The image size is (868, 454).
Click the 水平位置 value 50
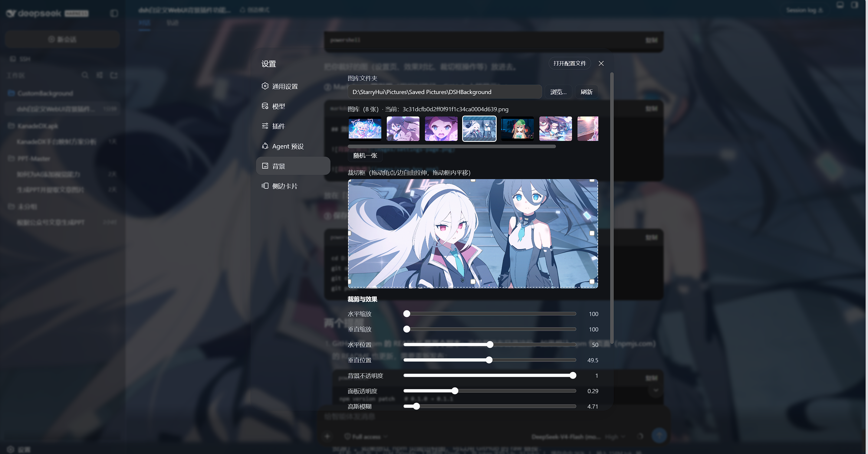click(x=595, y=345)
